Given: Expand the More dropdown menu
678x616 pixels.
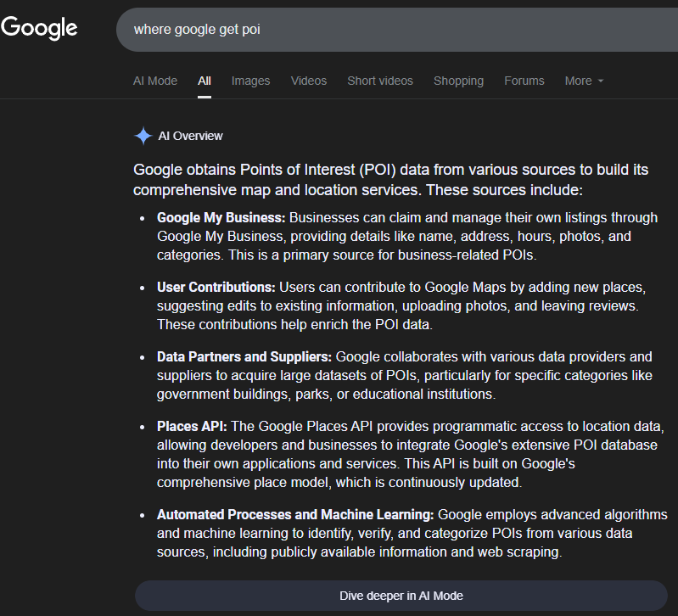Looking at the screenshot, I should 584,81.
